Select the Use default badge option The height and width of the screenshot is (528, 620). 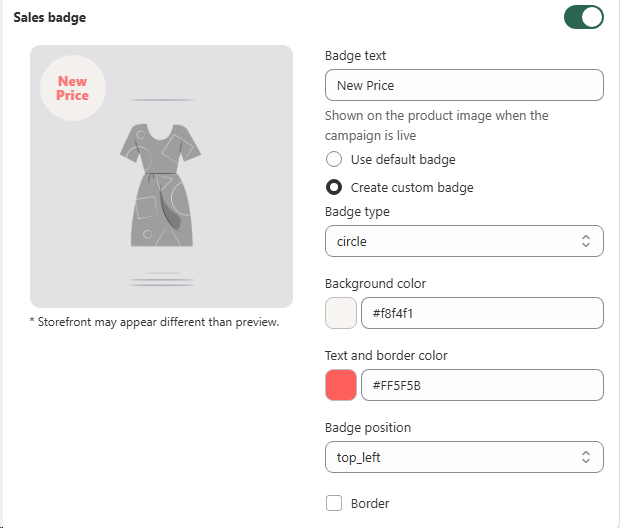(x=334, y=159)
